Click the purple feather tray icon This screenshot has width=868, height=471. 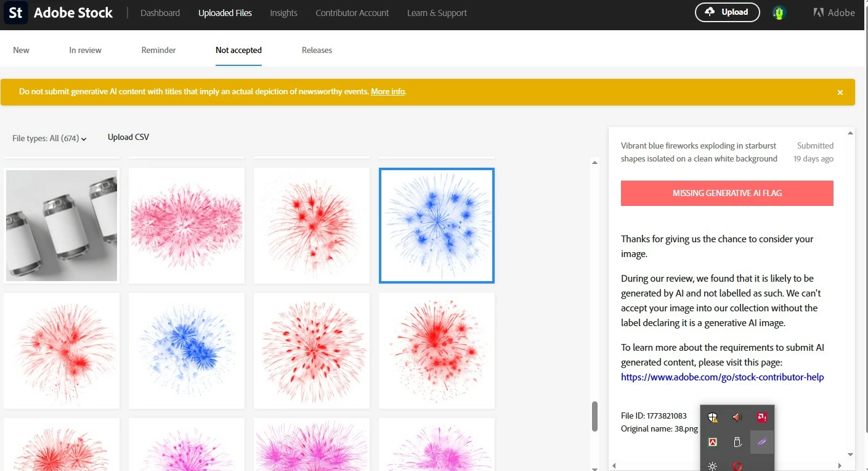[762, 442]
